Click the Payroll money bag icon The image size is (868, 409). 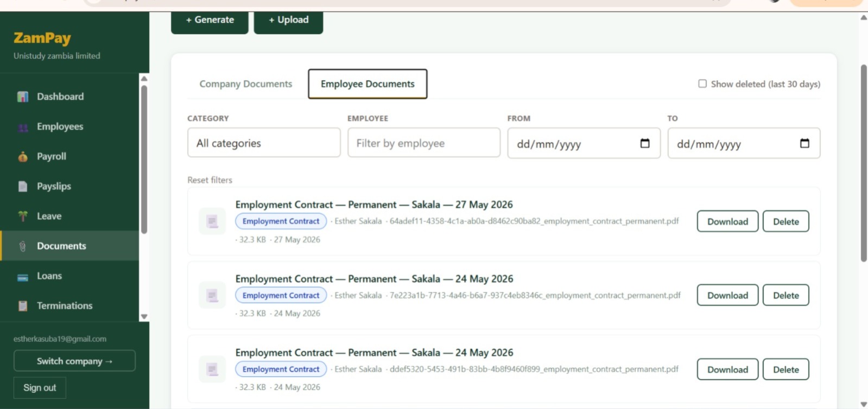coord(23,157)
